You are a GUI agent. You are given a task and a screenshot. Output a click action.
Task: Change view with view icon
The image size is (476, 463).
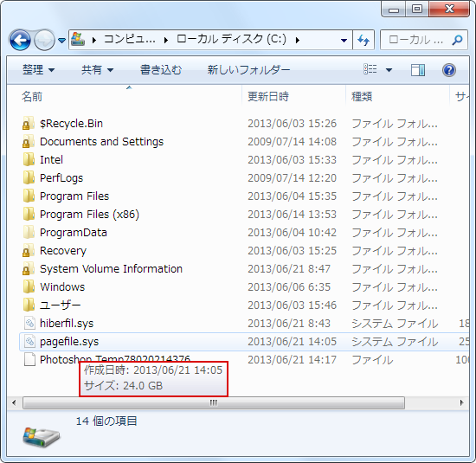point(370,69)
